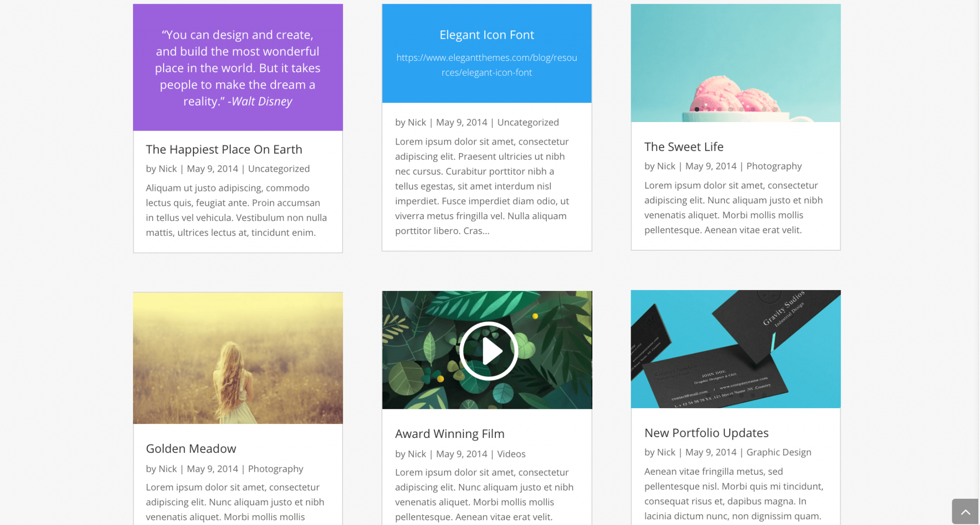The image size is (980, 525).
Task: Click the purple Walt Disney quote block
Action: click(238, 67)
